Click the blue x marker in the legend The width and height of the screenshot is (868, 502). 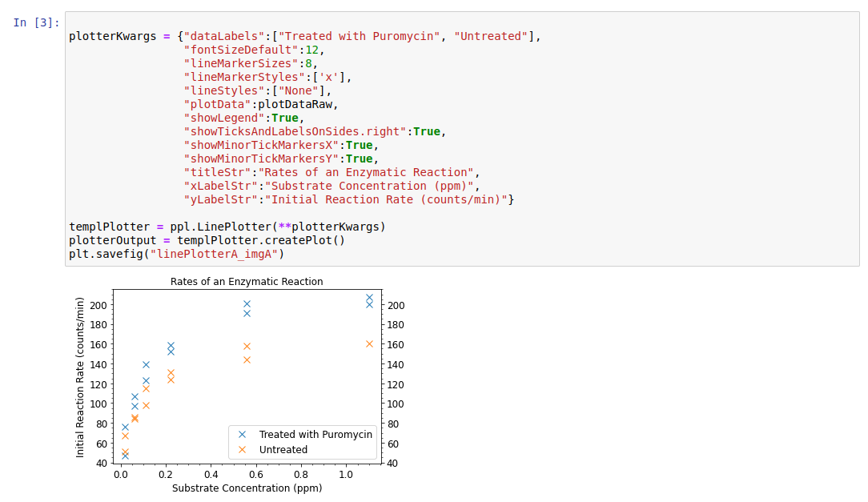(x=242, y=435)
